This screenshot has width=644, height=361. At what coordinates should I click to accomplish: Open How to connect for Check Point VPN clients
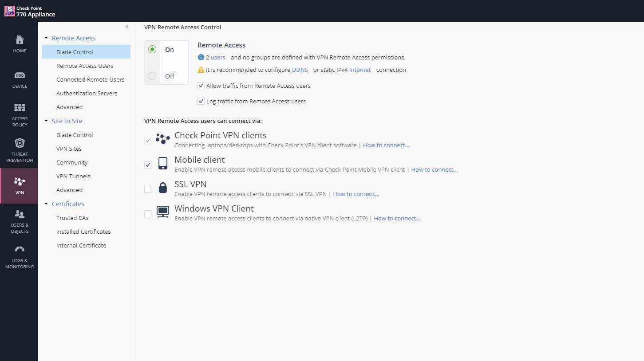[386, 145]
